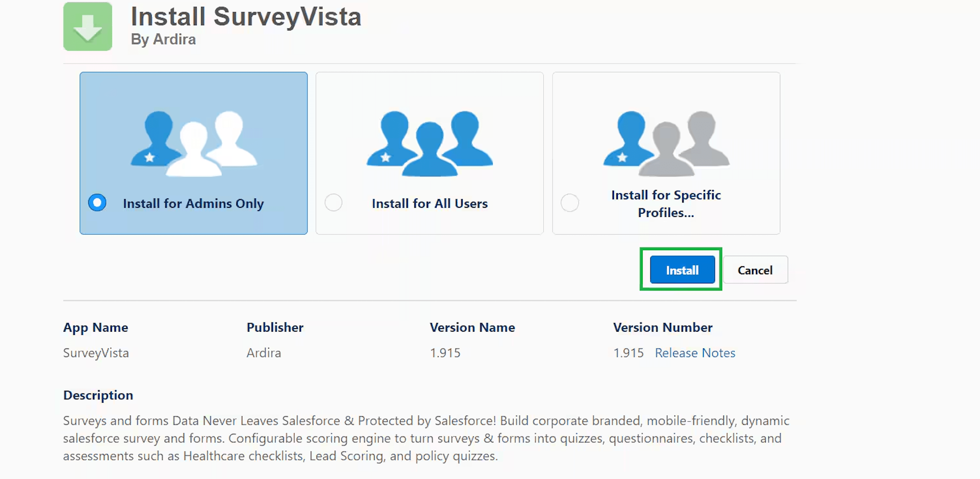980x479 pixels.
Task: Select the Install for All Users radio button
Action: [x=333, y=203]
